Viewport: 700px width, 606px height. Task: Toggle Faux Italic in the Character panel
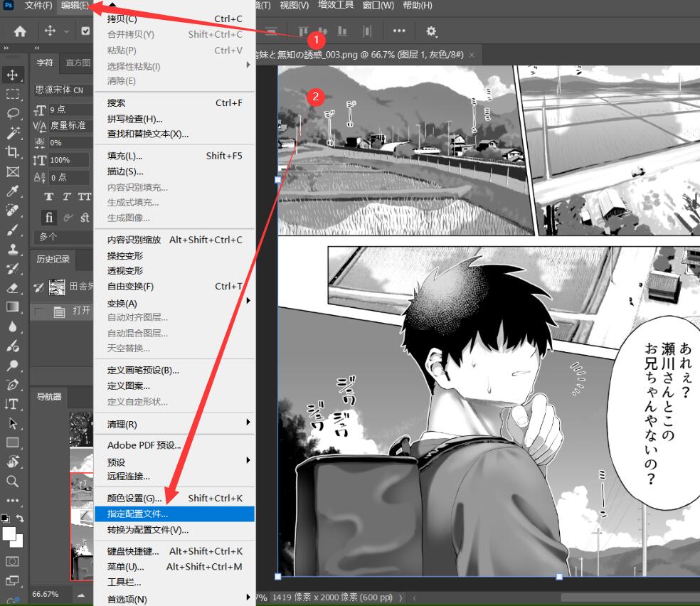point(67,197)
